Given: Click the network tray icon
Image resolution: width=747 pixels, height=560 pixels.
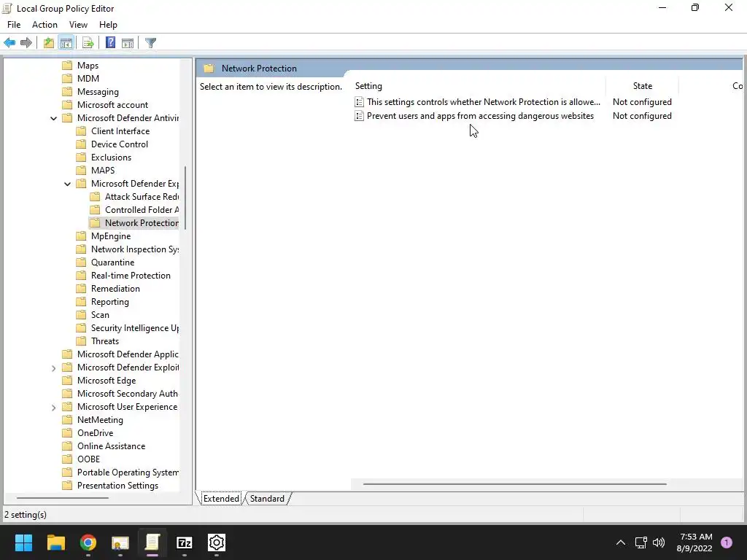Looking at the screenshot, I should (x=640, y=542).
